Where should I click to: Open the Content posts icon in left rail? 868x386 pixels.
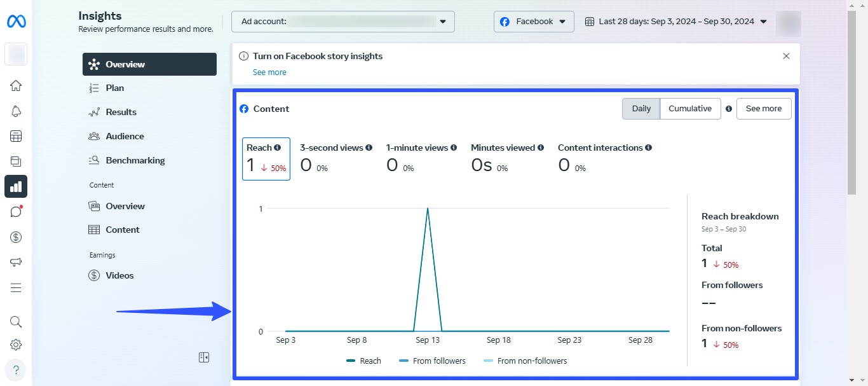pos(16,161)
